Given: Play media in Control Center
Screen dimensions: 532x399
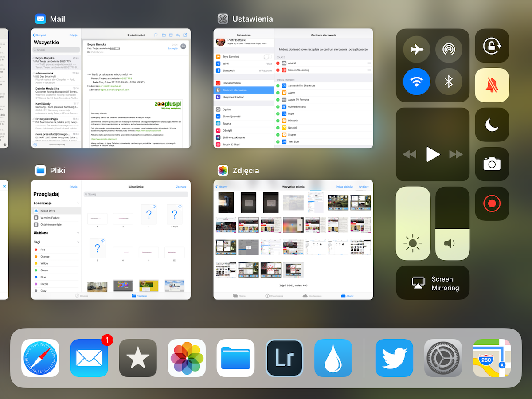Looking at the screenshot, I should coord(433,154).
